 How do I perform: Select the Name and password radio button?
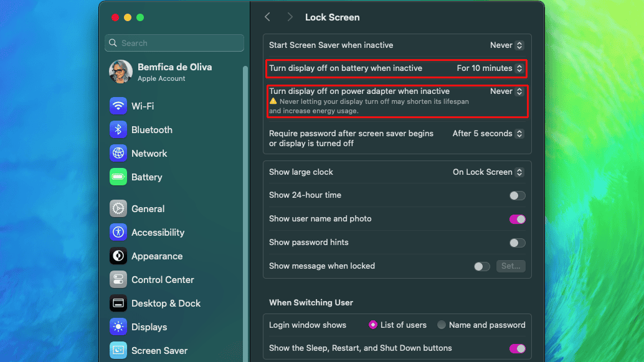[x=442, y=325]
